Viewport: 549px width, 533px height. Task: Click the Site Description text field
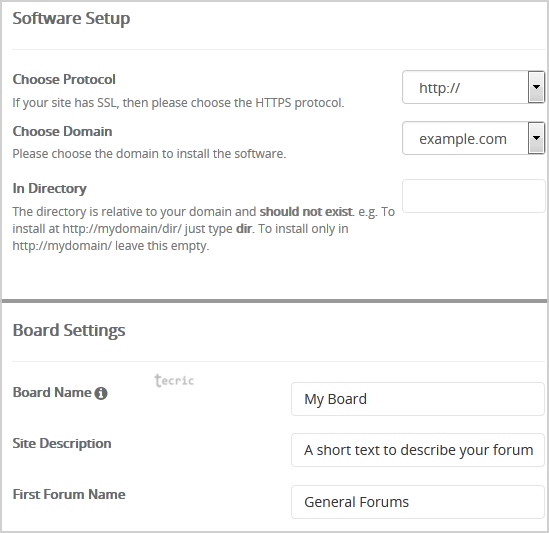[418, 450]
